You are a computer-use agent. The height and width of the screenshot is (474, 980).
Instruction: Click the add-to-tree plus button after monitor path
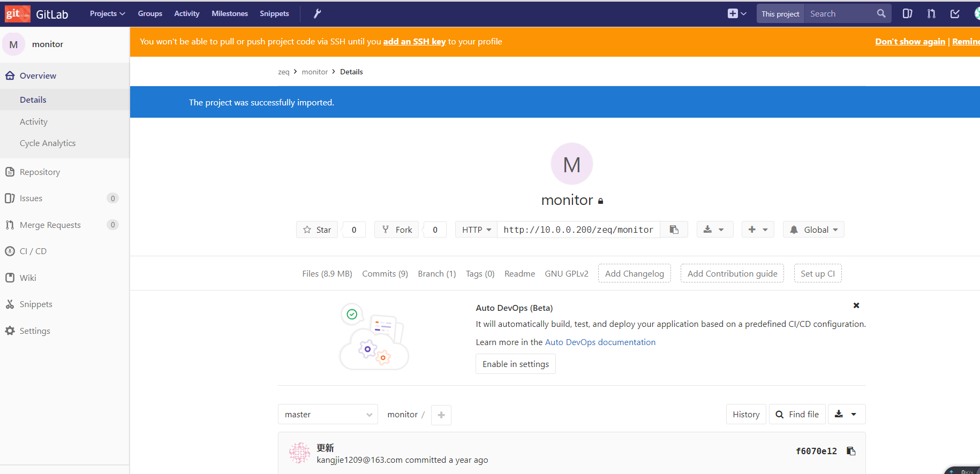click(x=441, y=415)
